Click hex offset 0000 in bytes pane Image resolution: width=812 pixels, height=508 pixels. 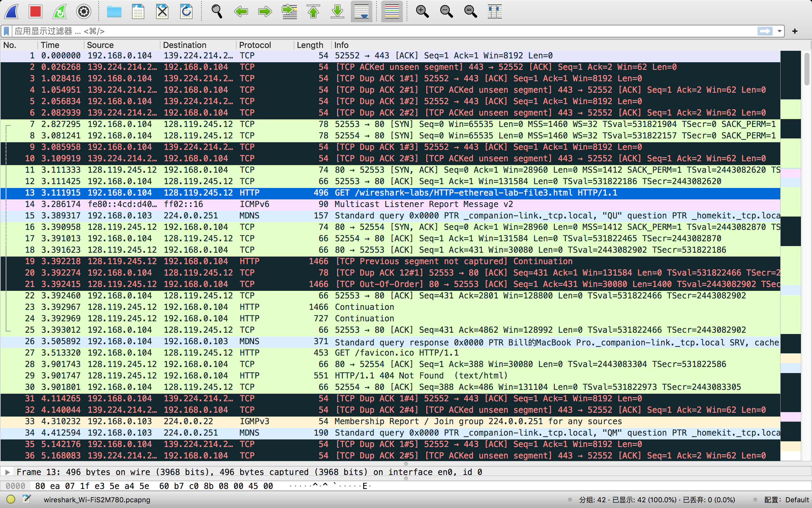click(16, 486)
